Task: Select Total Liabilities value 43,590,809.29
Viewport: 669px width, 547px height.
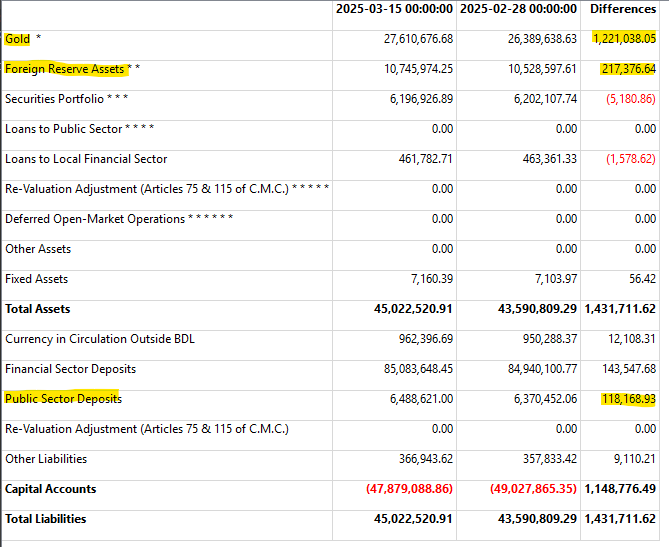Action: coord(537,519)
